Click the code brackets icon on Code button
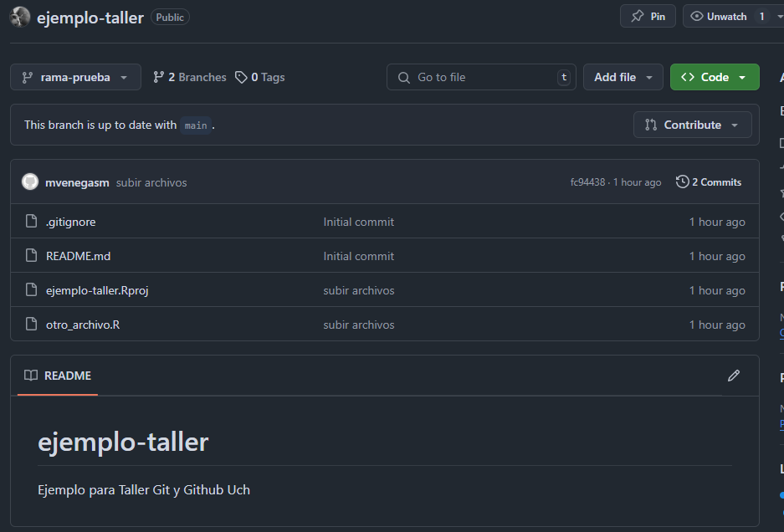The image size is (784, 532). point(688,76)
